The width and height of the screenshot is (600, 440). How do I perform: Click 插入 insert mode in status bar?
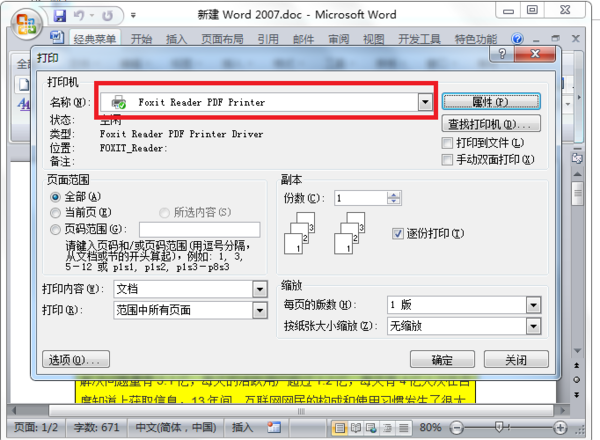click(x=242, y=427)
